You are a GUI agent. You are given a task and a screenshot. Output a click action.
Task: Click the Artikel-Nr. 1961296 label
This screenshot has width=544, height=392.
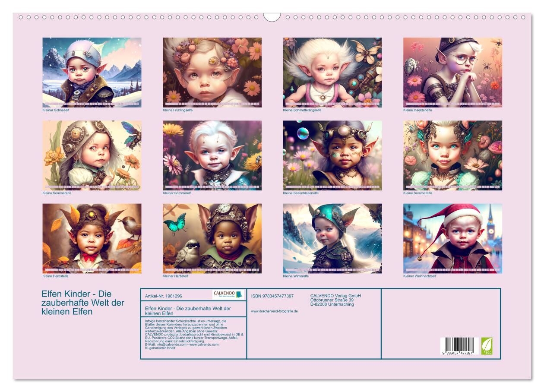[x=164, y=296]
